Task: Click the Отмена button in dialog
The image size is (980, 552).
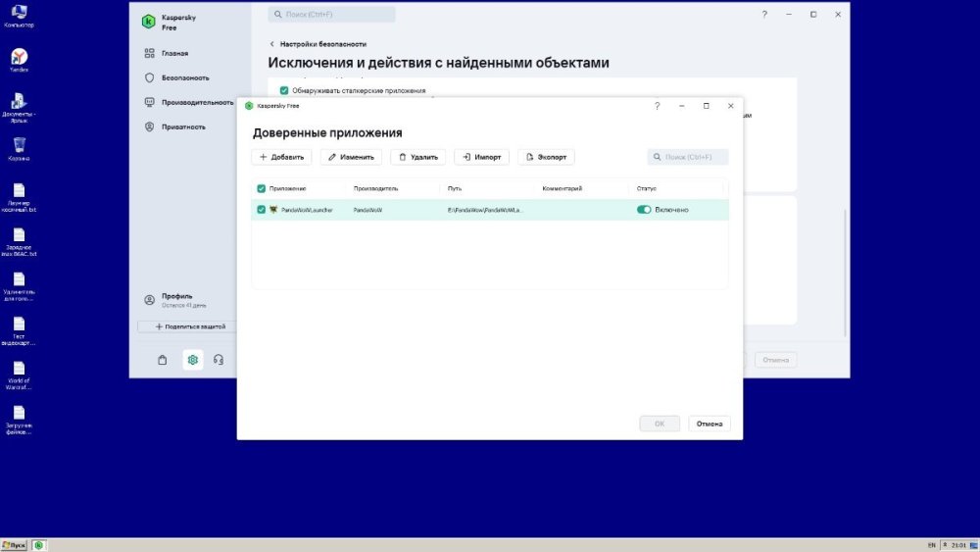Action: tap(710, 424)
